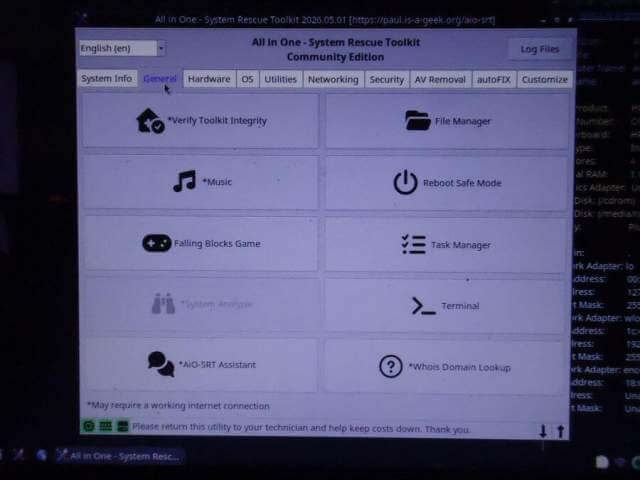
Task: Click the window menu icon in the title bar
Action: (82, 17)
